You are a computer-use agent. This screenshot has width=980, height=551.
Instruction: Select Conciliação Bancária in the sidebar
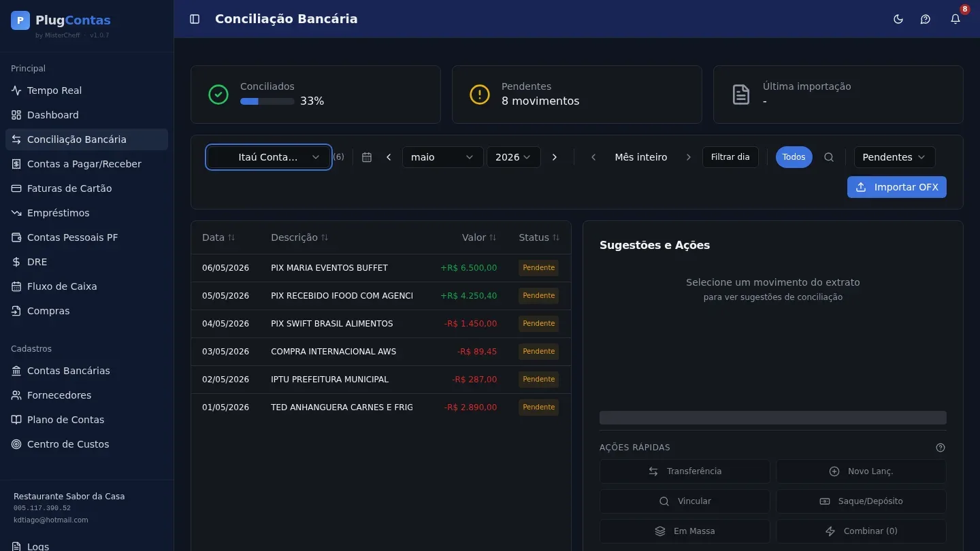tap(86, 139)
